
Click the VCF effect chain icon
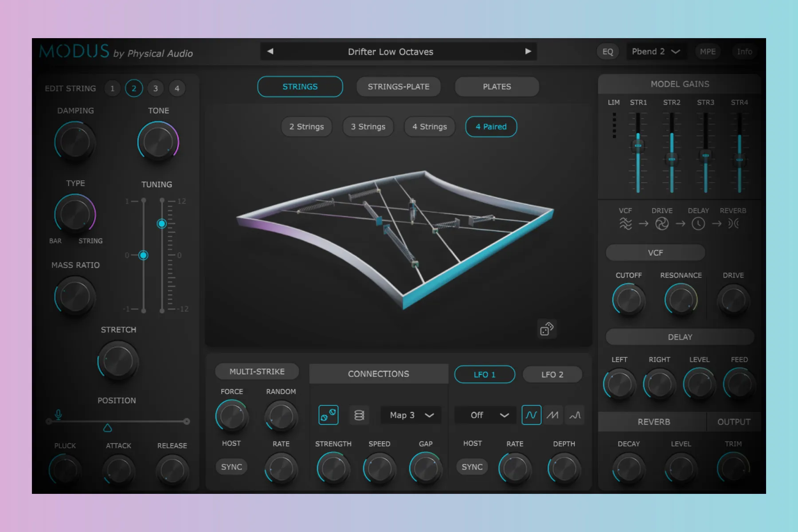[625, 223]
